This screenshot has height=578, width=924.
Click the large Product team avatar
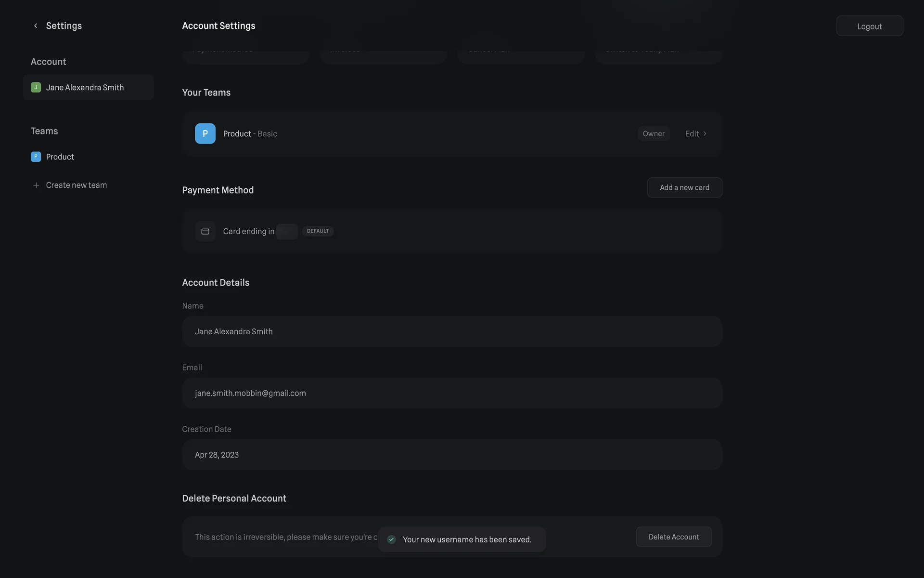[205, 134]
